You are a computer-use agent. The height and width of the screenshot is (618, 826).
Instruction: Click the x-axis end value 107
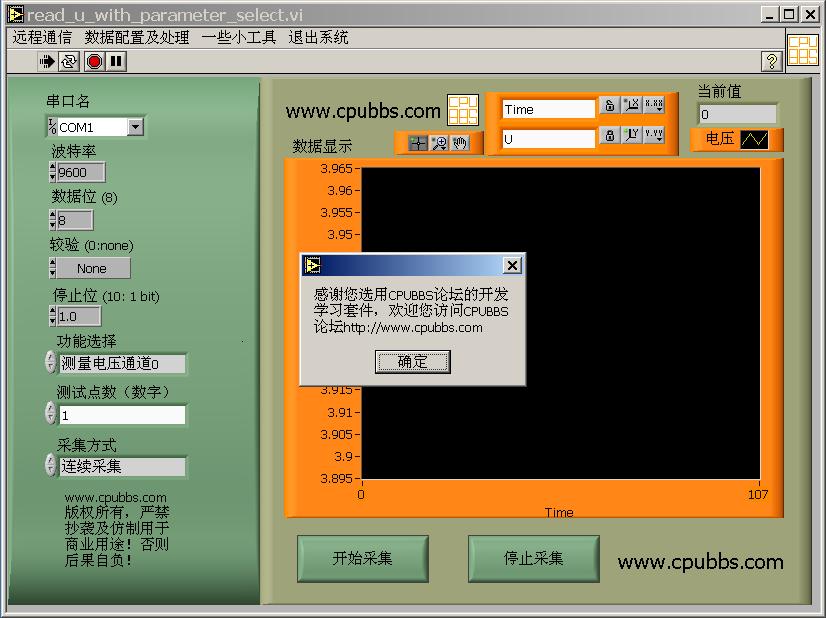point(758,494)
